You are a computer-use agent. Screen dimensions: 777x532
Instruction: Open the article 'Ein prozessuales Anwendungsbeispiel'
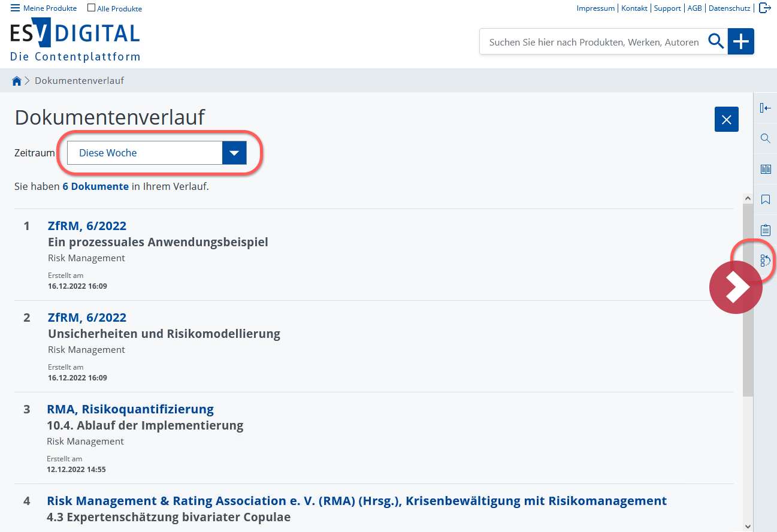click(158, 242)
